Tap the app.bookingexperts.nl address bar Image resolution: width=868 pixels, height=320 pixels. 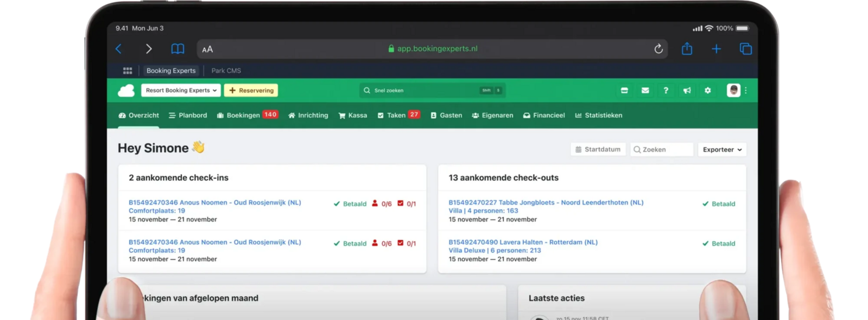point(433,49)
